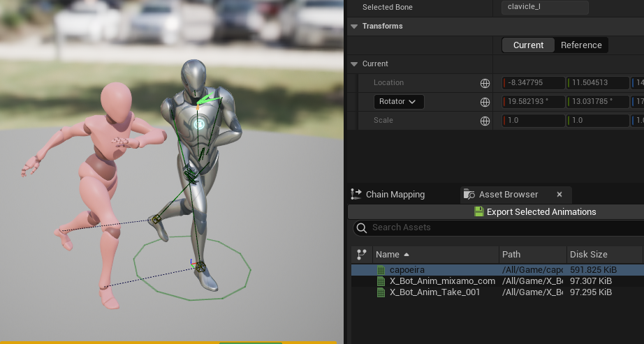The height and width of the screenshot is (344, 644).
Task: Click the 97.295 KiB disk size cell
Action: point(591,292)
